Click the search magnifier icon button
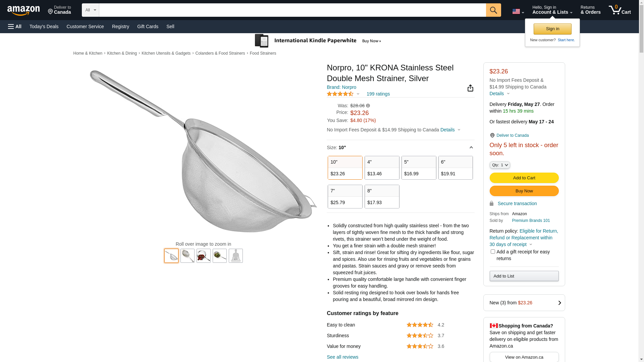Image resolution: width=644 pixels, height=362 pixels. 493,10
